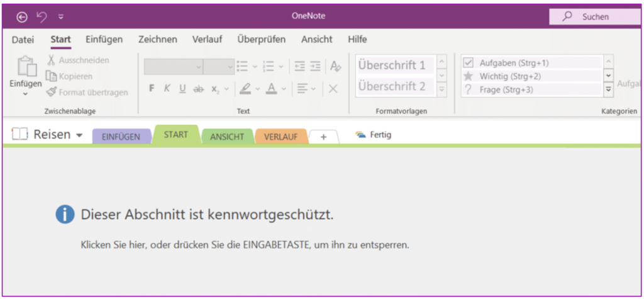Expand the Formatvorlagen gallery more arrow
The height and width of the screenshot is (299, 644).
[442, 89]
